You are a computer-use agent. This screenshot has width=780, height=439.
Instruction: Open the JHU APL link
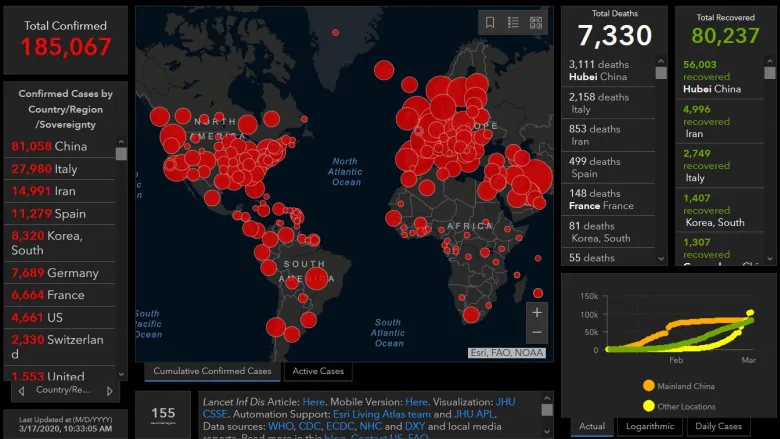pos(475,414)
